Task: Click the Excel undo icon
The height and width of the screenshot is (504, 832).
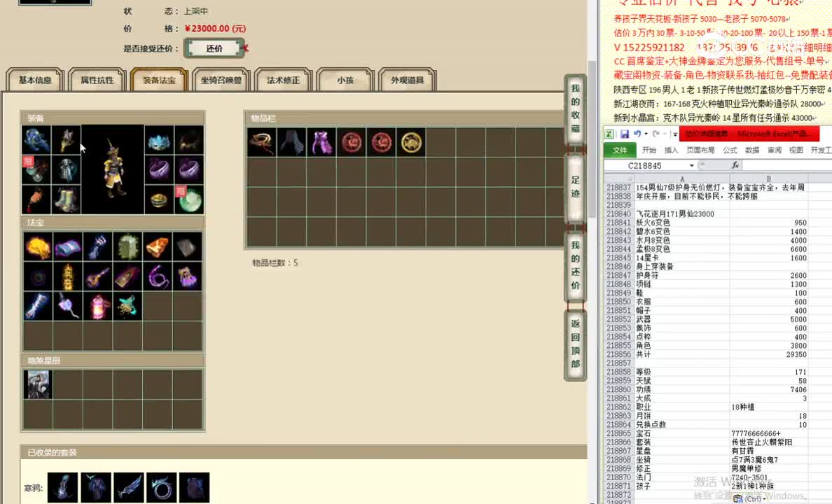Action: tap(637, 134)
